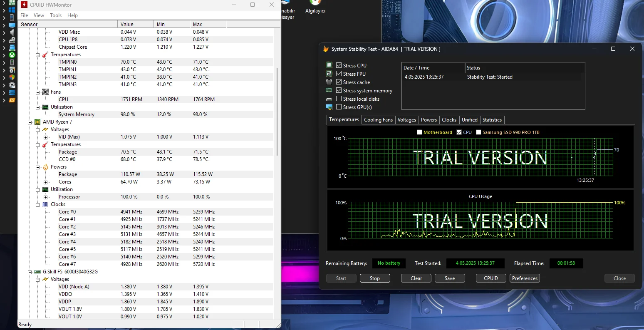Viewport: 644px width, 330px height.
Task: Open the Tools menu in HWMonitor
Action: tap(56, 15)
